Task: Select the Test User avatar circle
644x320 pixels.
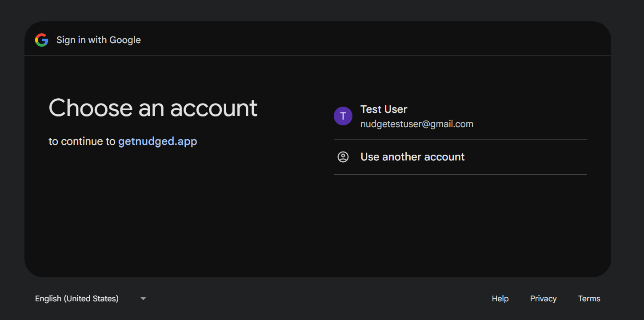Action: coord(343,116)
